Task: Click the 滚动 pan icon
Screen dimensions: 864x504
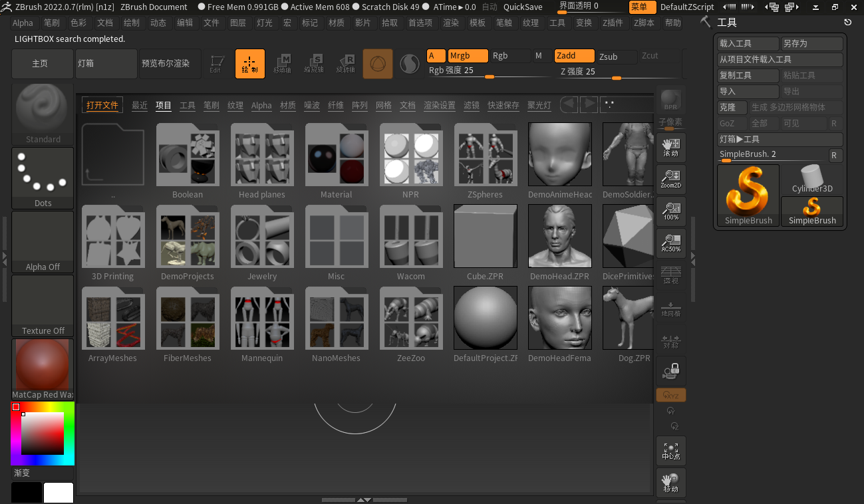Action: tap(670, 147)
